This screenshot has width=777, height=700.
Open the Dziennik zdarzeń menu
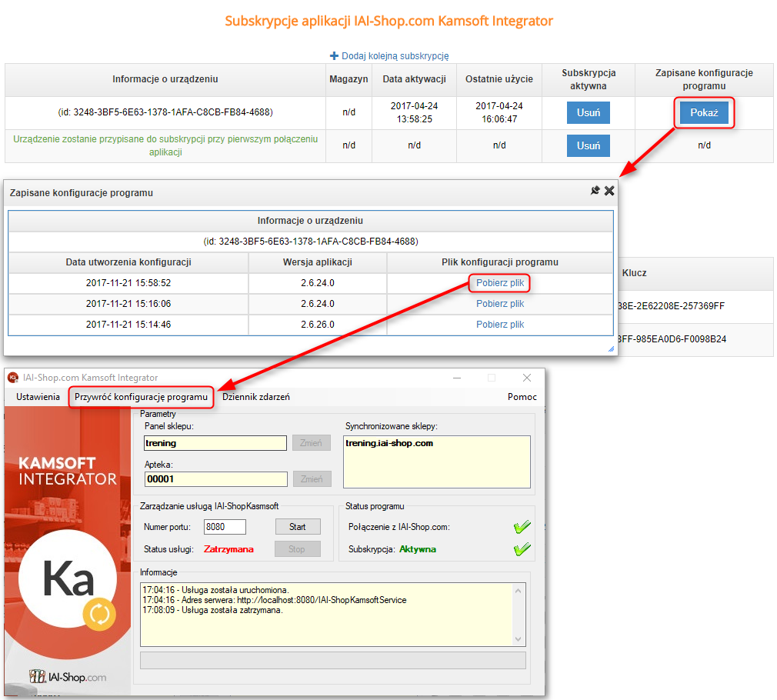coord(255,397)
